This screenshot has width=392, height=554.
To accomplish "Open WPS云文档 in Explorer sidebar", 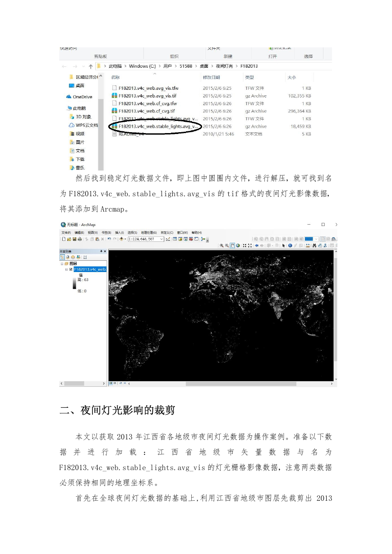I will pos(87,125).
